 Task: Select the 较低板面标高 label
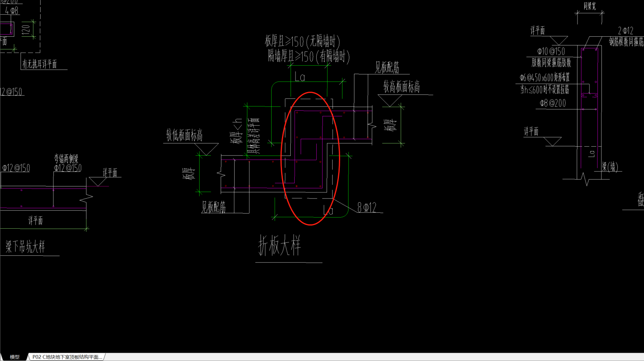184,135
